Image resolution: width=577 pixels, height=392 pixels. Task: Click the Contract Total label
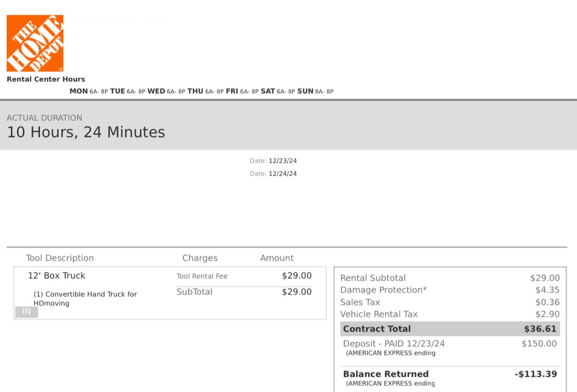click(377, 329)
